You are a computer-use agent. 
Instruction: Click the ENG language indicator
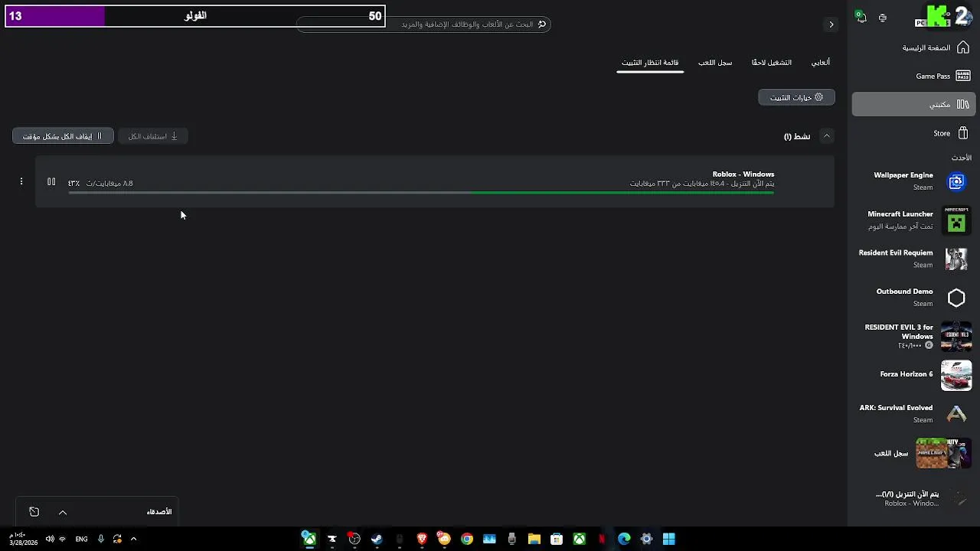[x=81, y=539]
